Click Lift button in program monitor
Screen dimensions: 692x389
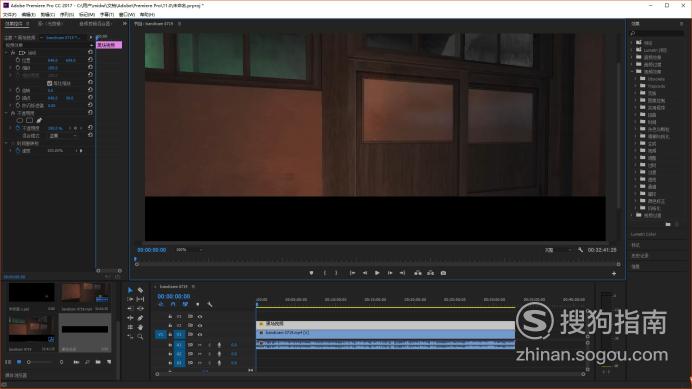(x=417, y=273)
